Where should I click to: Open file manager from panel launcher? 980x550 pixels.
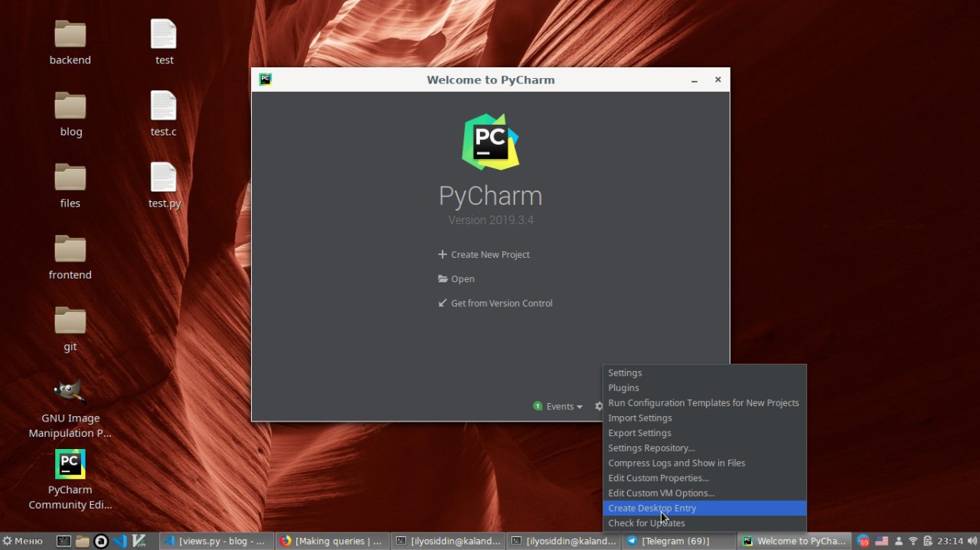click(83, 541)
